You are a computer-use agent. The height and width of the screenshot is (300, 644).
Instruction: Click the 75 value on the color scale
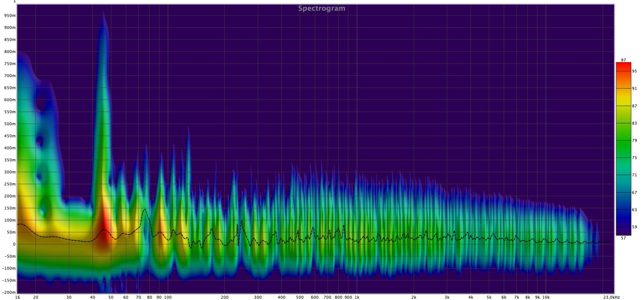click(634, 158)
